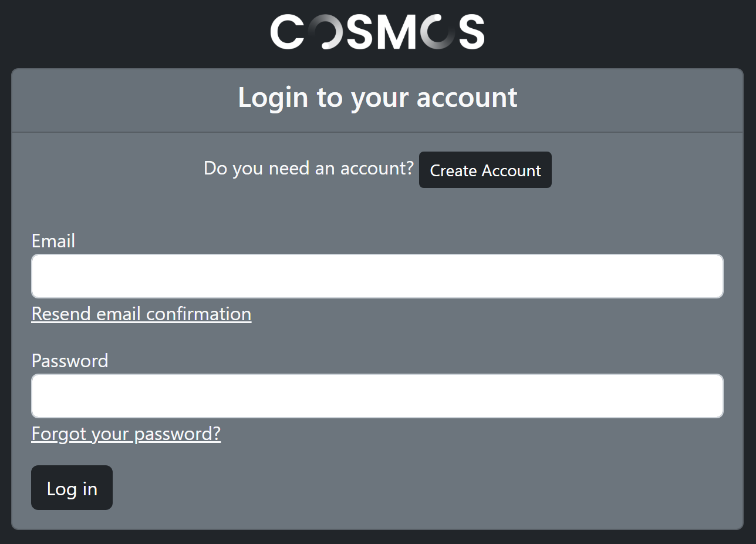Click the word "password?" in the forgot link
Image resolution: width=756 pixels, height=544 pixels.
[178, 434]
